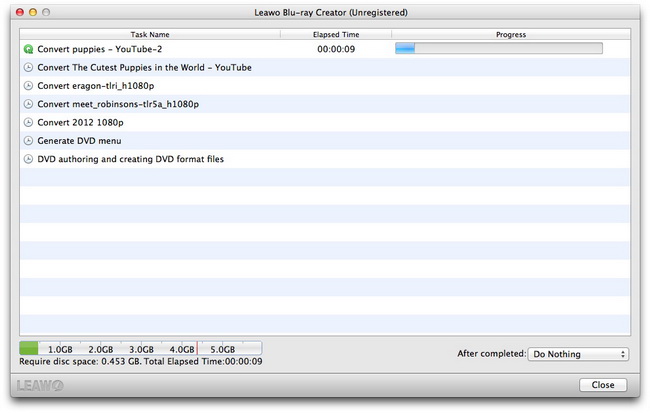Click the clock icon next to meet_robinsons task
The image size is (650, 413).
pyautogui.click(x=28, y=104)
